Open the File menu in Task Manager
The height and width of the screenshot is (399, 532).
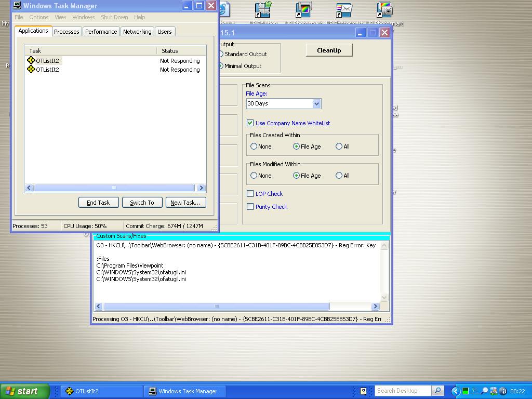point(19,17)
